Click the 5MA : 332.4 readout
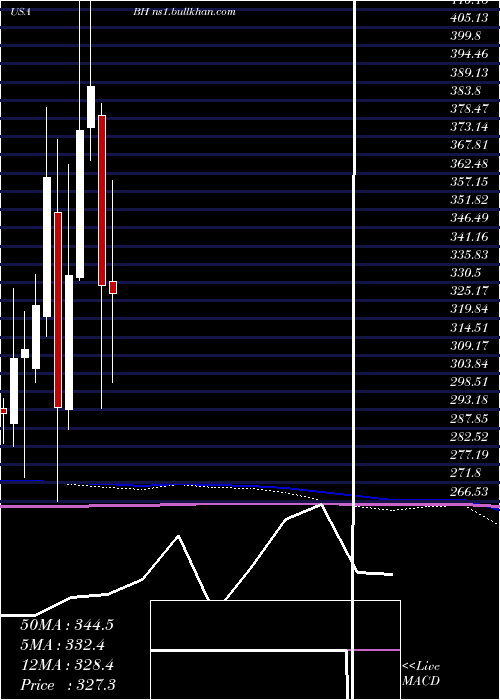 64,645
